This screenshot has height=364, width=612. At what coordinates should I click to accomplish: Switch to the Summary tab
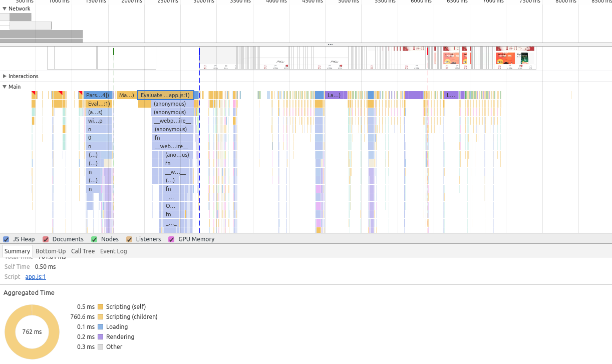pyautogui.click(x=18, y=251)
